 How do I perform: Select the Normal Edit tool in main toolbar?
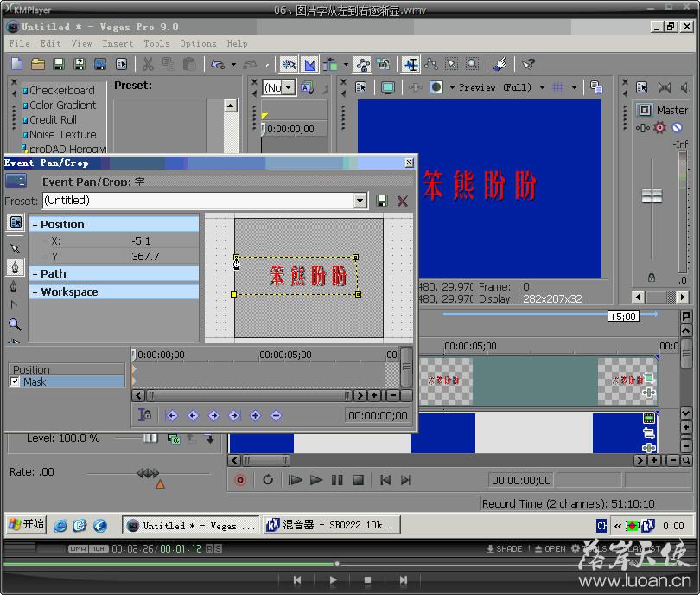410,64
